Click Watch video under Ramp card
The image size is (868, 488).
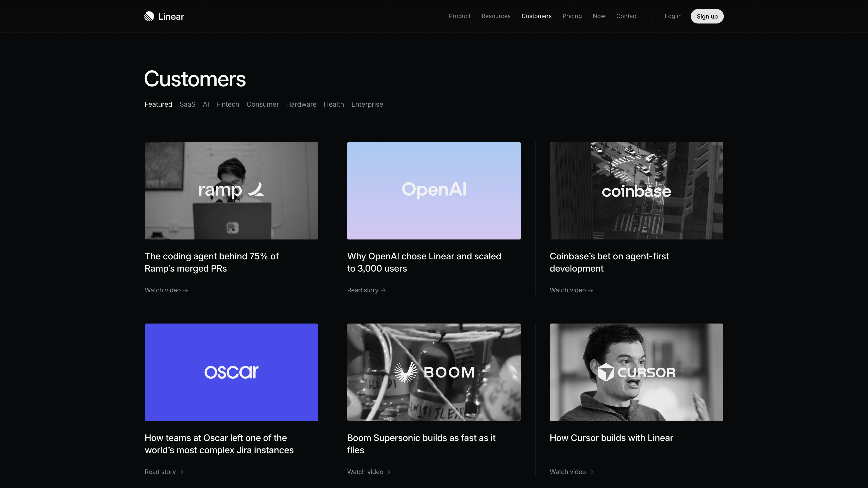(x=166, y=290)
